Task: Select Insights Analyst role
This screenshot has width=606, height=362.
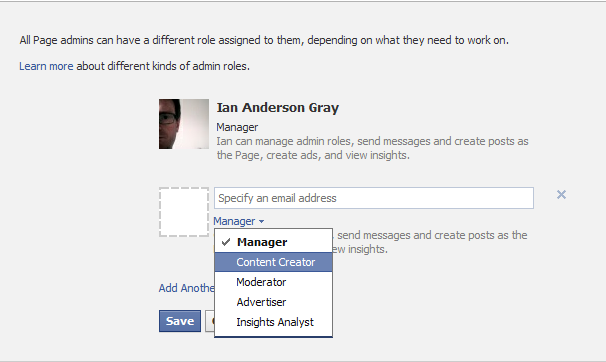Action: coord(273,322)
